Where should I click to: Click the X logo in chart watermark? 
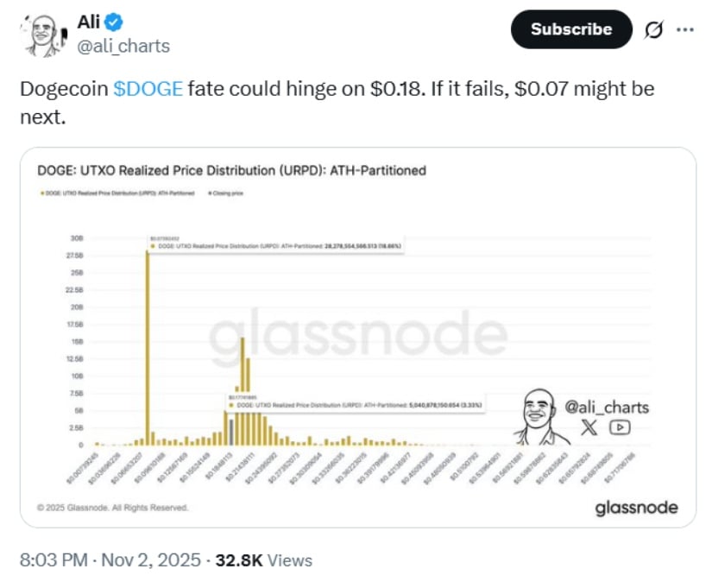tap(589, 426)
